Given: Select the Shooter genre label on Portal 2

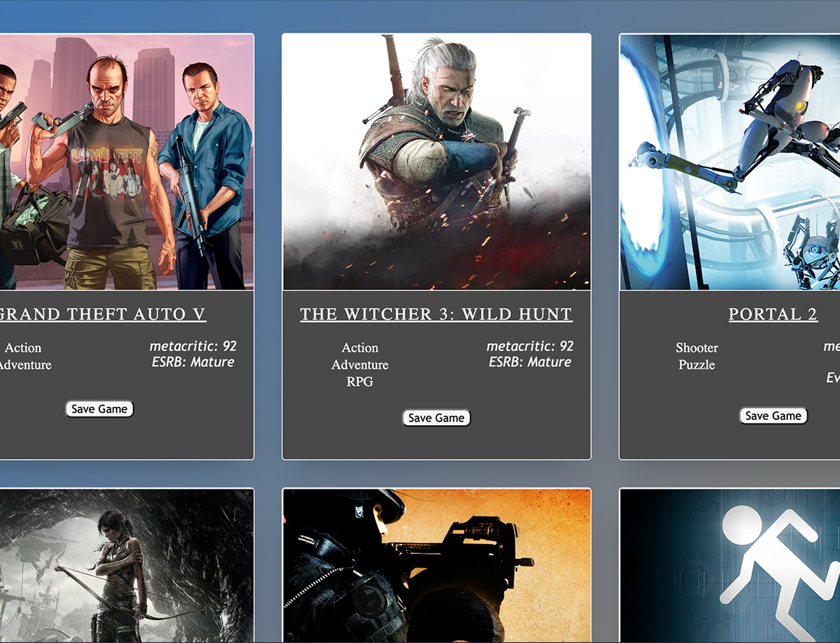Looking at the screenshot, I should pyautogui.click(x=697, y=348).
